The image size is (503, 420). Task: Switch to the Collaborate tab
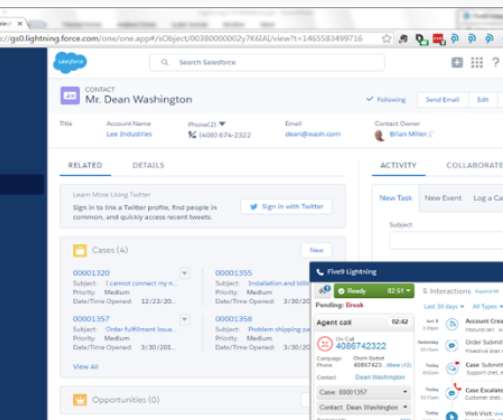pyautogui.click(x=474, y=165)
